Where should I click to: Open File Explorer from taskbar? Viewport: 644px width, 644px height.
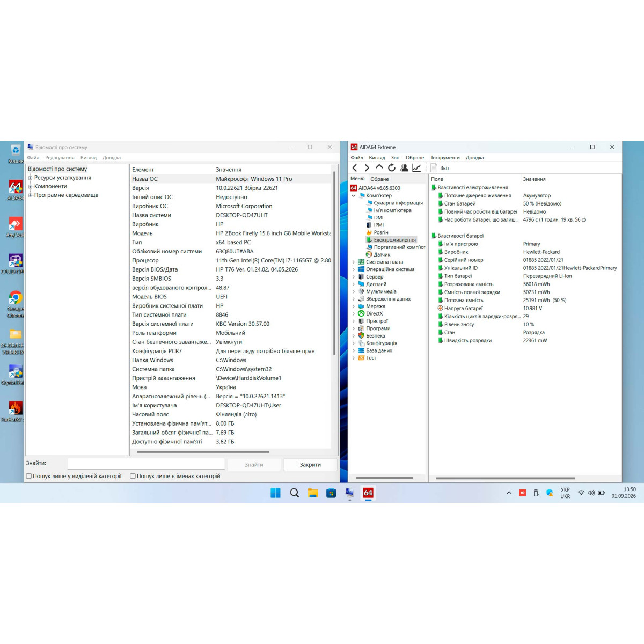[x=313, y=493]
